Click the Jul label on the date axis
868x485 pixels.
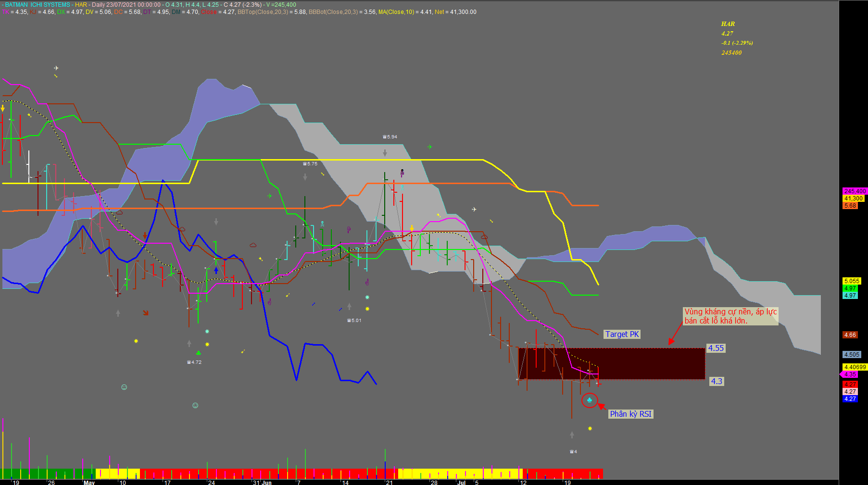462,483
